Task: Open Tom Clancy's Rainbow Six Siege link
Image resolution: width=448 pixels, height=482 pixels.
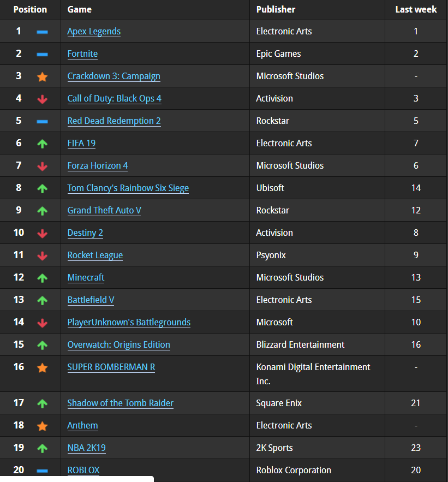Action: [x=128, y=188]
